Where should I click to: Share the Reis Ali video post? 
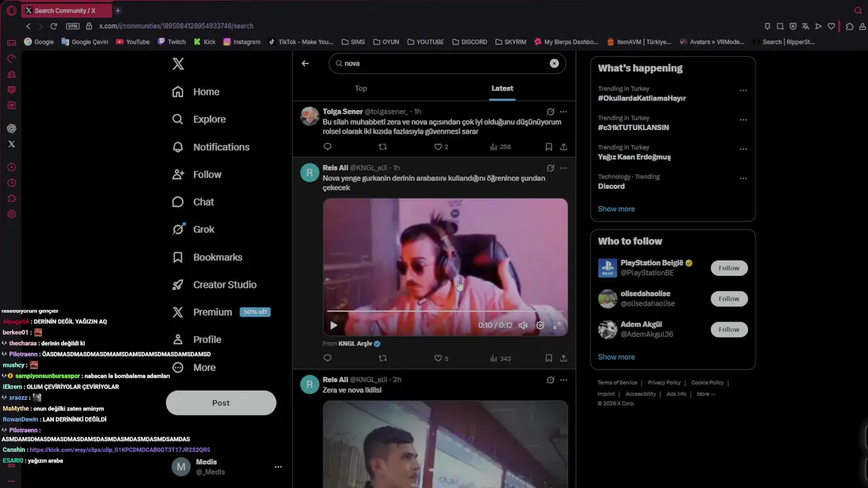pos(564,358)
